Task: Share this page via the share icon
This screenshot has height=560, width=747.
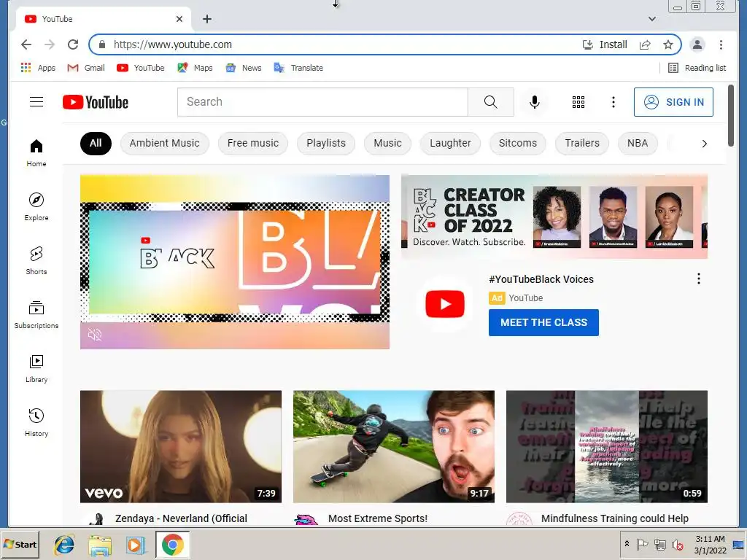Action: [x=645, y=44]
